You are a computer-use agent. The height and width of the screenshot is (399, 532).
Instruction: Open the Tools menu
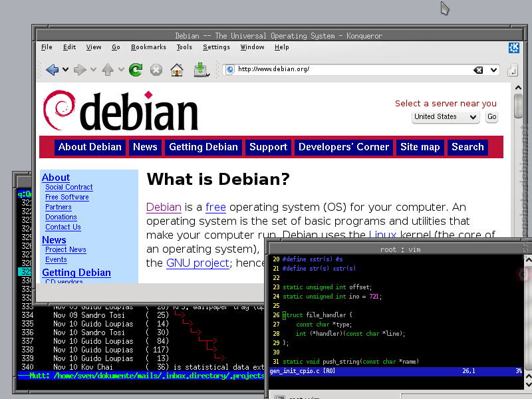pyautogui.click(x=184, y=47)
